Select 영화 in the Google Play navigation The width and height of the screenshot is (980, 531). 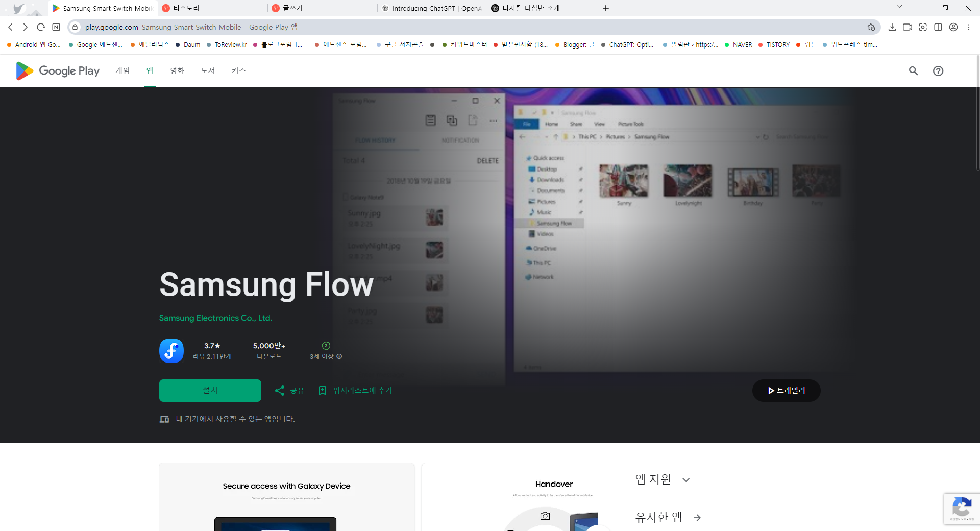point(177,71)
